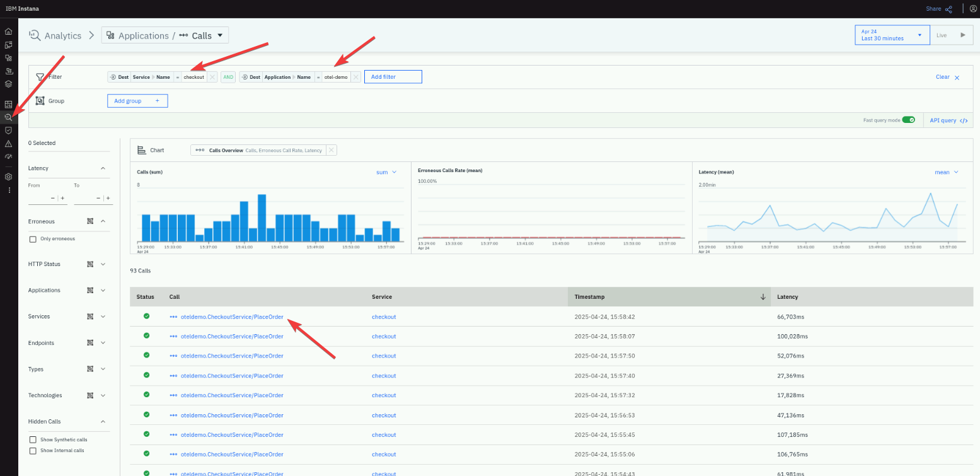Click the API query code icon

[964, 120]
